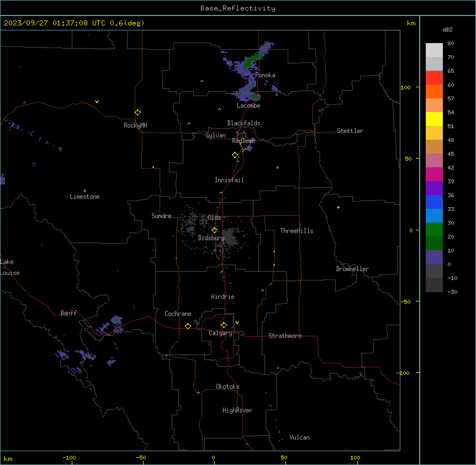Click the Olds city label
Viewport: 476px width, 465px height.
click(x=214, y=218)
